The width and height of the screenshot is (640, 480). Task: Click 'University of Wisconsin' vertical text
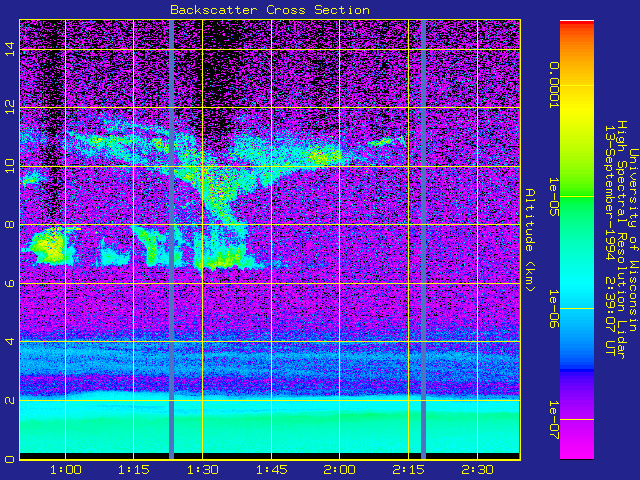pyautogui.click(x=633, y=240)
